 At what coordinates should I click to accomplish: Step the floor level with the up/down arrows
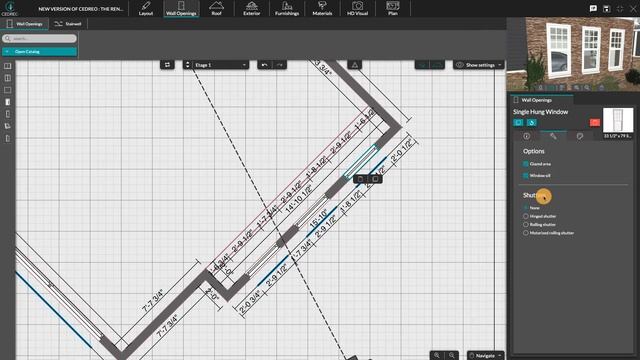(187, 65)
